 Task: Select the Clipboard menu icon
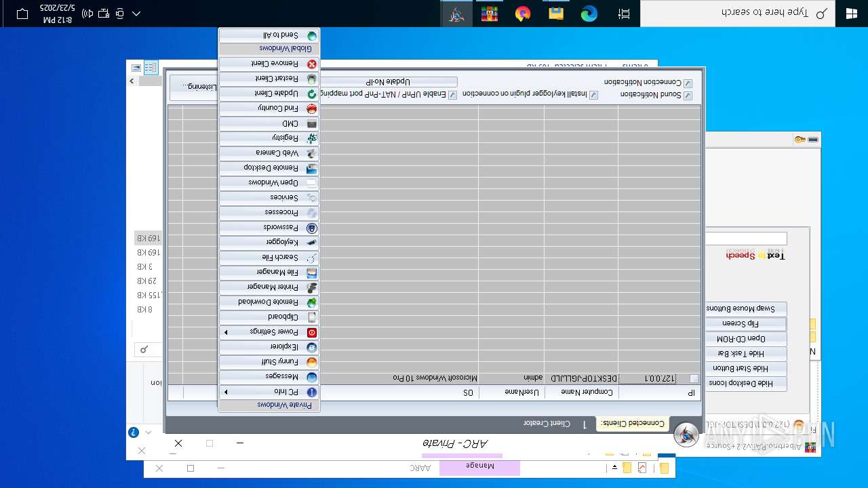tap(312, 317)
